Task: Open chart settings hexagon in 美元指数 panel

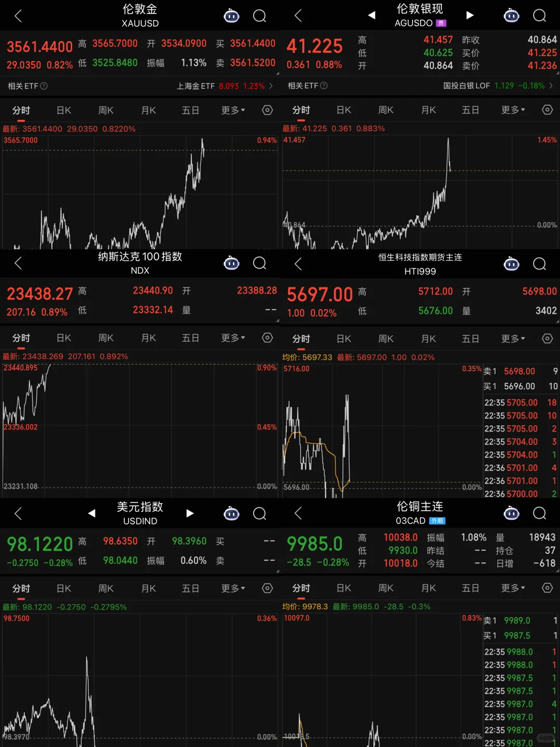Action: [x=268, y=588]
